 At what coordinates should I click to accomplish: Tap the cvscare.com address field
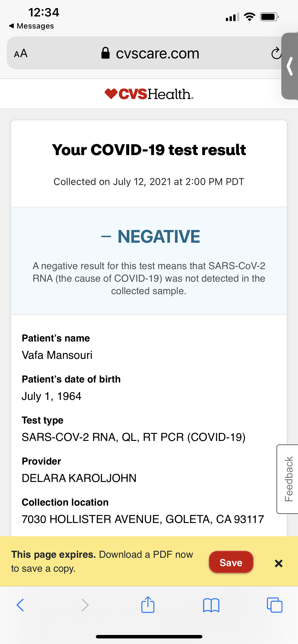[x=158, y=53]
